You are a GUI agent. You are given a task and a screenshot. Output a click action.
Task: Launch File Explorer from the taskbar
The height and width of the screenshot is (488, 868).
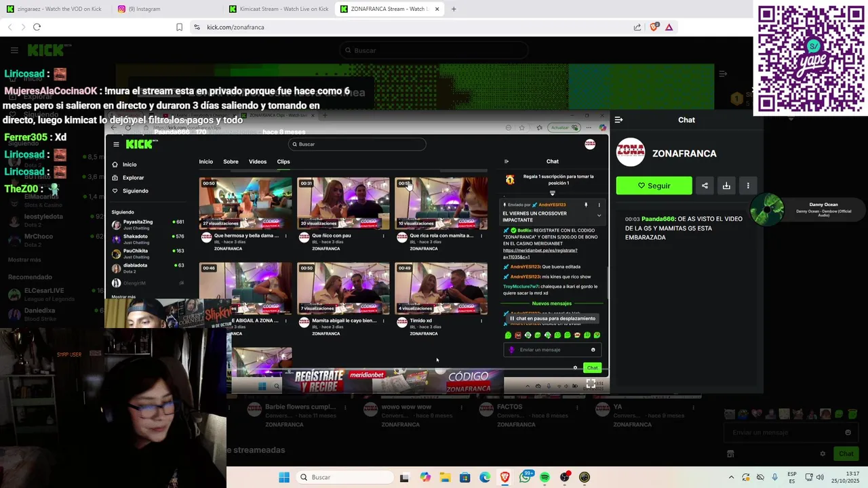[445, 477]
